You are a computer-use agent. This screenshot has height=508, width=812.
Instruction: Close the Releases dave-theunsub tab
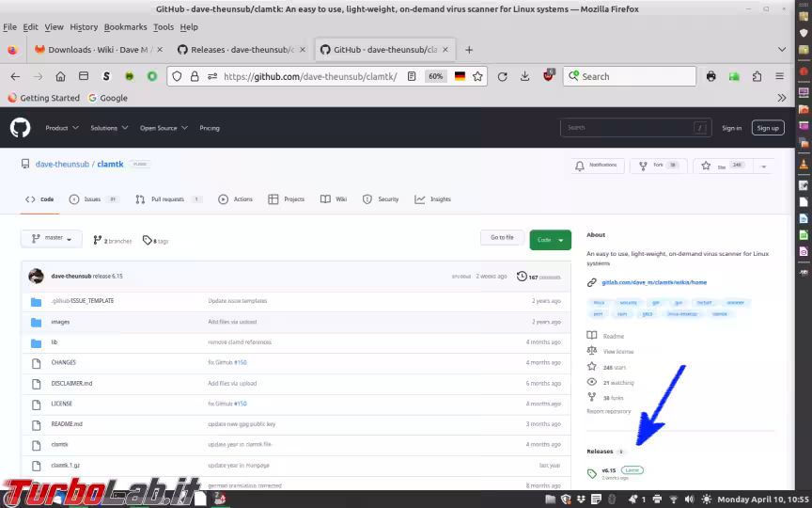(303, 50)
